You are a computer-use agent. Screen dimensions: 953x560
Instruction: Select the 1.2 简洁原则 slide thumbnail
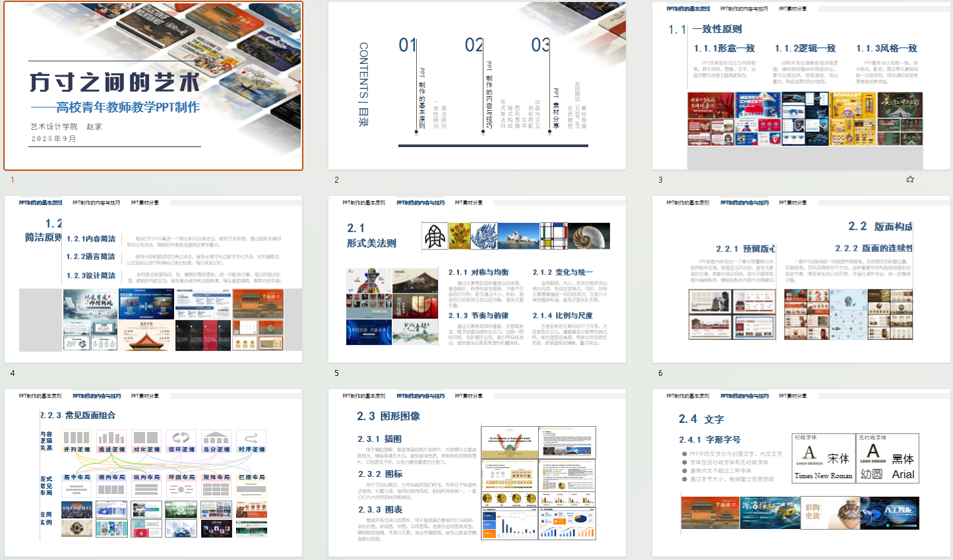click(x=153, y=279)
